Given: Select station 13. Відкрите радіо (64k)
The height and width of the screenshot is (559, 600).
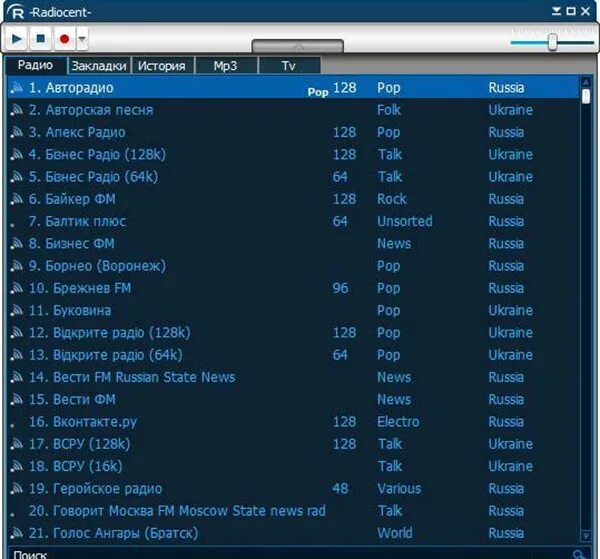Looking at the screenshot, I should coord(293,355).
